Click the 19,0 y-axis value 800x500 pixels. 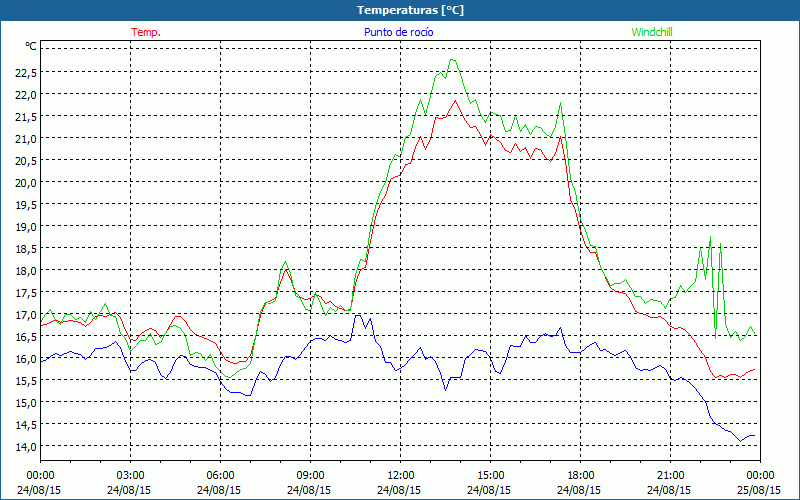pyautogui.click(x=26, y=227)
